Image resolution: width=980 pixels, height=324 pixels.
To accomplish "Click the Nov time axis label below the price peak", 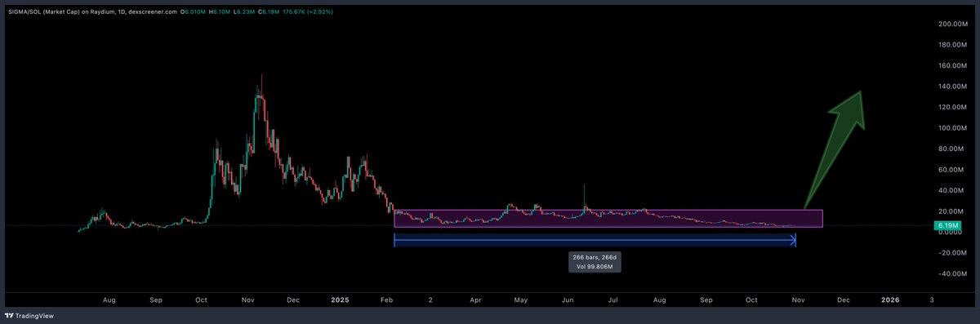I will pos(248,300).
